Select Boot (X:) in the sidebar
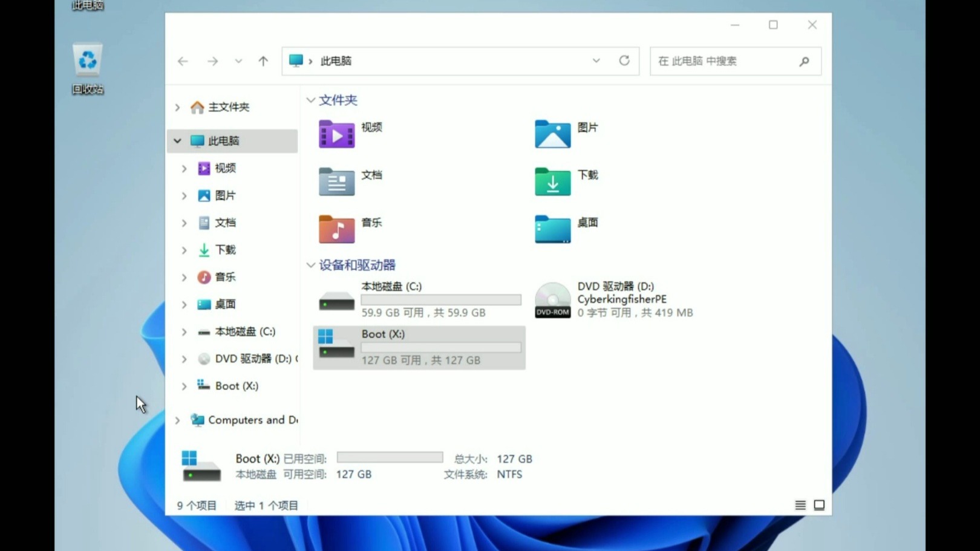 (228, 386)
